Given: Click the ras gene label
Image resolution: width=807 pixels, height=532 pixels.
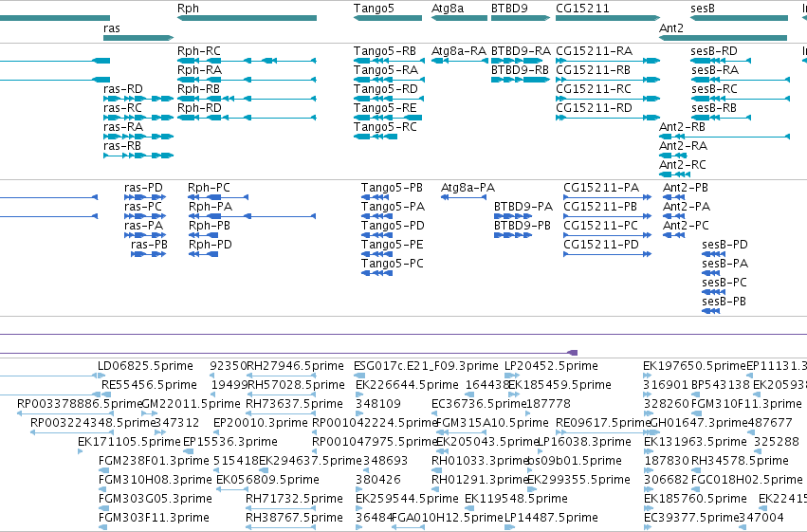Looking at the screenshot, I should tap(112, 28).
